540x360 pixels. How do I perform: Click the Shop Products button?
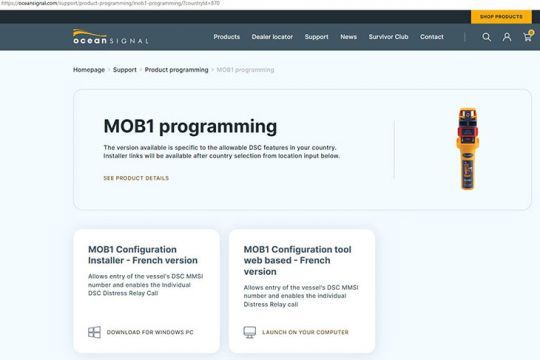(501, 17)
